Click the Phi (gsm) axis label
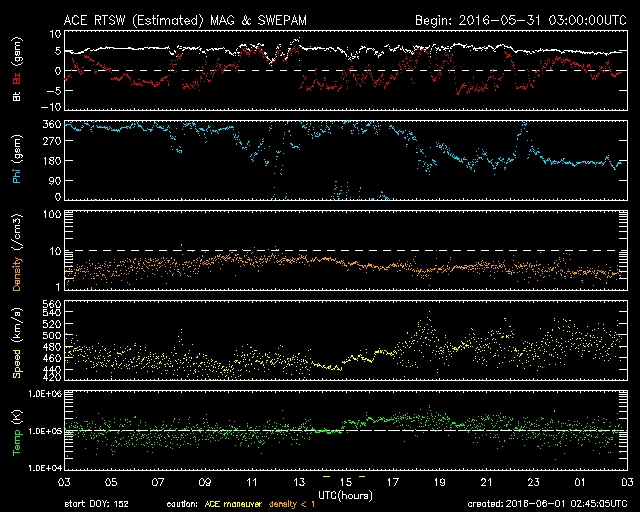The height and width of the screenshot is (512, 640). pos(18,160)
